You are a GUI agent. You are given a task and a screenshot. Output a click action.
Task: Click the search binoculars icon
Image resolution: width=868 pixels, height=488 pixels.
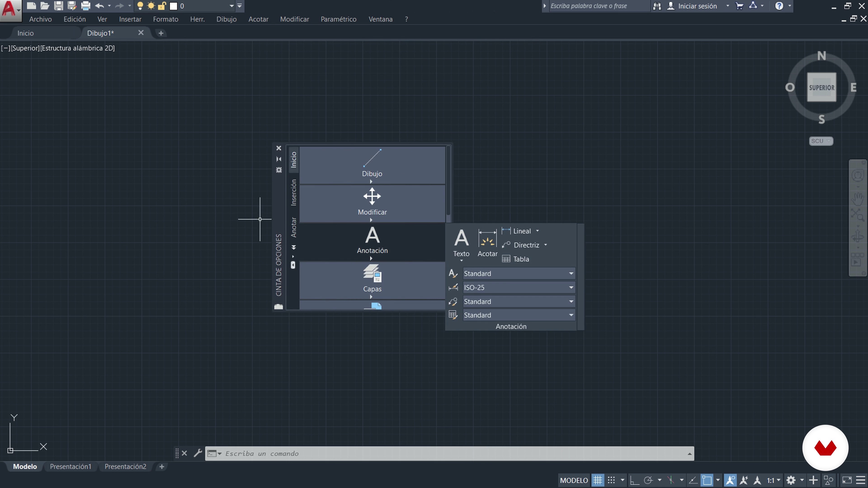coord(657,6)
